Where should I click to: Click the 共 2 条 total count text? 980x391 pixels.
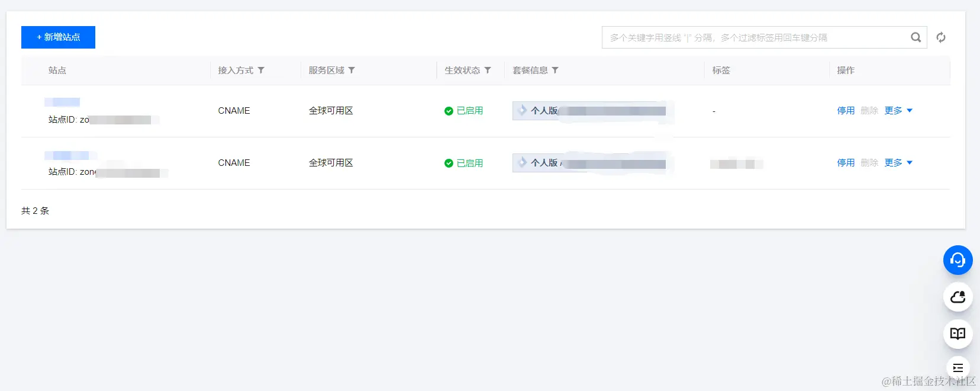coord(36,211)
